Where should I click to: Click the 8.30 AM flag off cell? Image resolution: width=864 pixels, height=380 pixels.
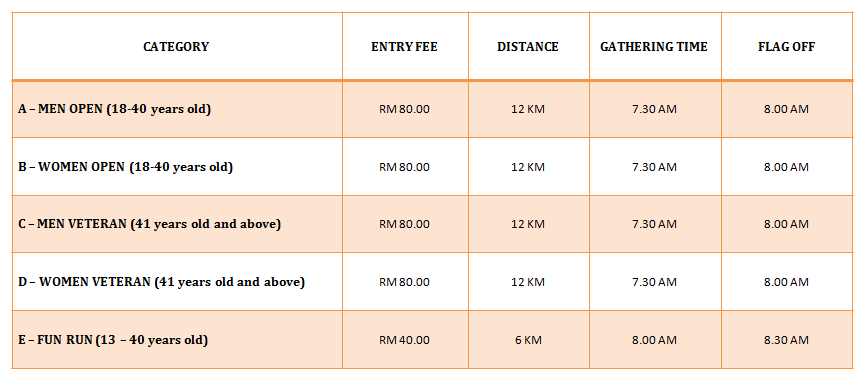point(786,340)
